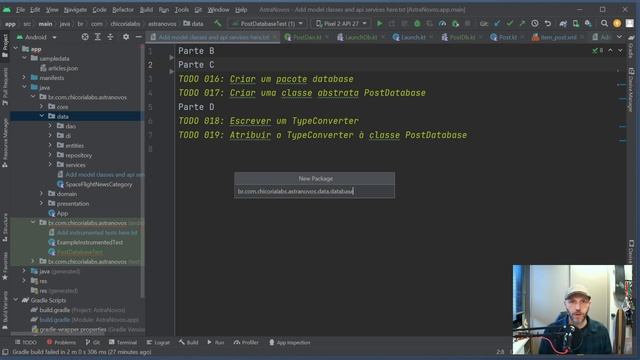
Task: Open the Favorites side tab
Action: [5, 265]
